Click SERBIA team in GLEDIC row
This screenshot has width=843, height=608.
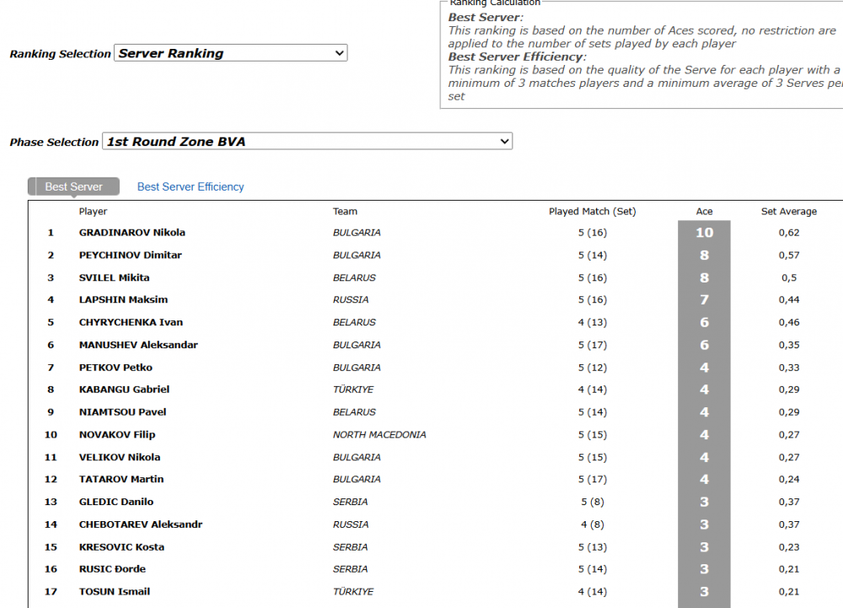tap(351, 502)
